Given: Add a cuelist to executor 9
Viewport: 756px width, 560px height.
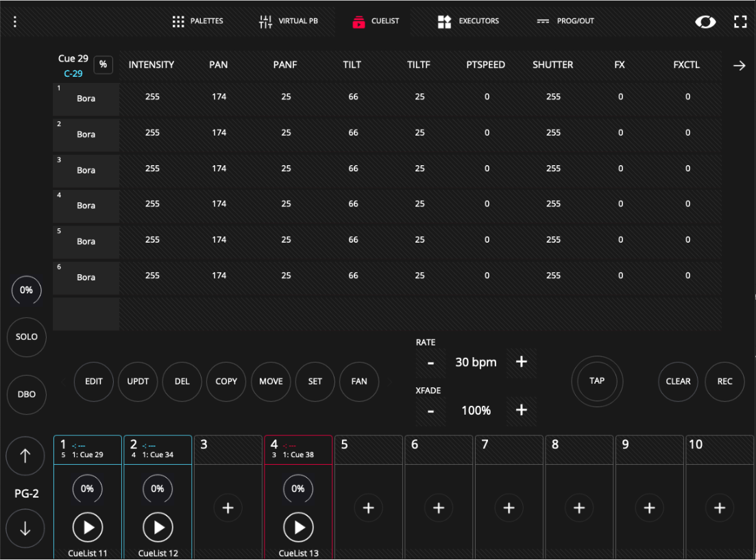Looking at the screenshot, I should 650,508.
